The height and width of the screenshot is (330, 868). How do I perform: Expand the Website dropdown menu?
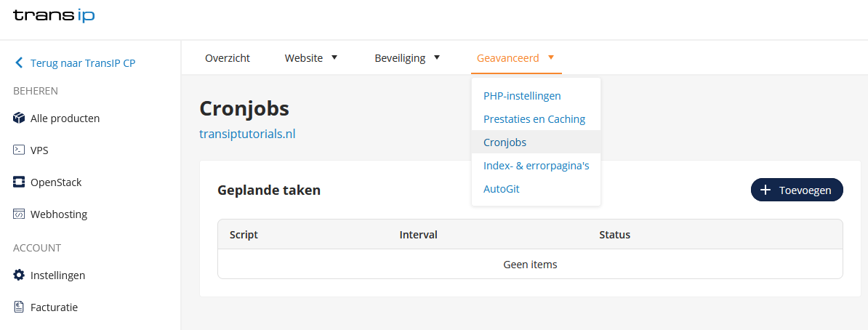311,58
